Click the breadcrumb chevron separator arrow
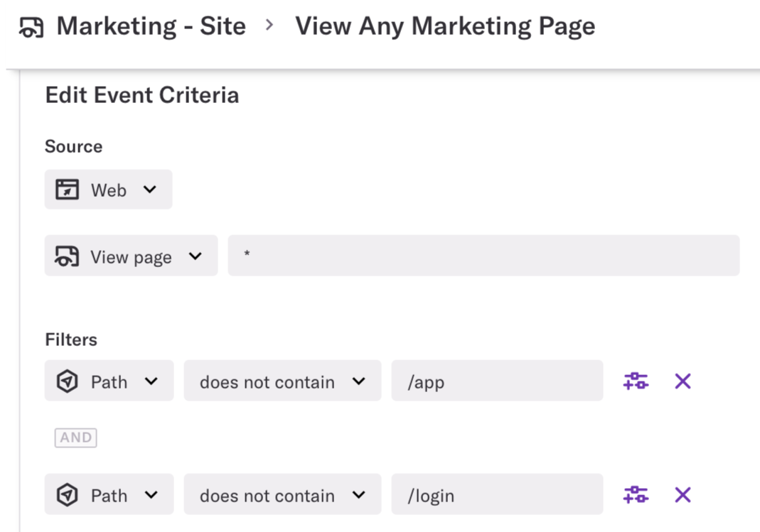This screenshot has height=532, width=760. [x=269, y=25]
